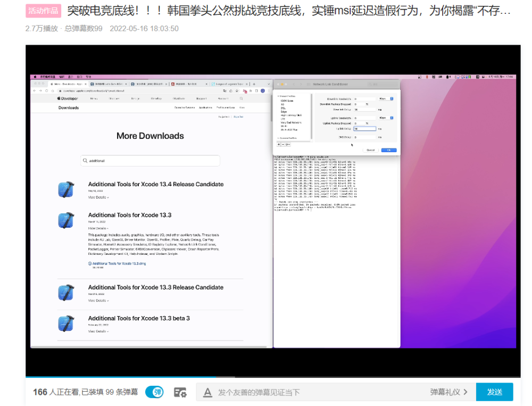Click the danmaku text style 'A' icon
Image resolution: width=532 pixels, height=406 pixels.
coord(207,392)
